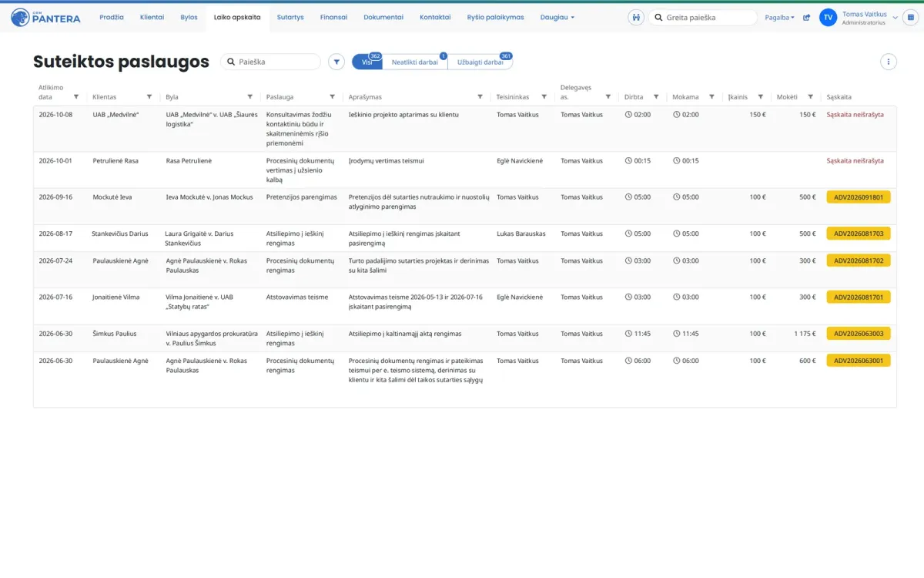Click the Sąskaita column header
Screen dimensions: 924x578
pos(839,97)
